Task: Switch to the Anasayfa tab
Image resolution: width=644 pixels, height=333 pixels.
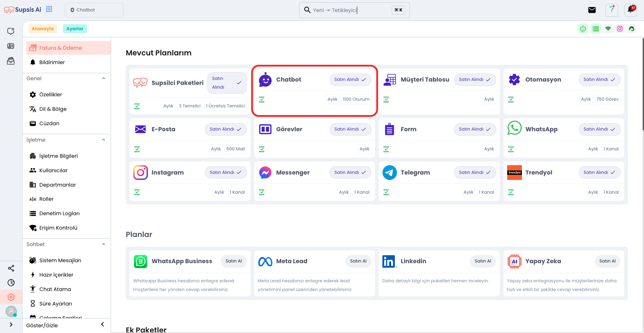Action: 43,29
